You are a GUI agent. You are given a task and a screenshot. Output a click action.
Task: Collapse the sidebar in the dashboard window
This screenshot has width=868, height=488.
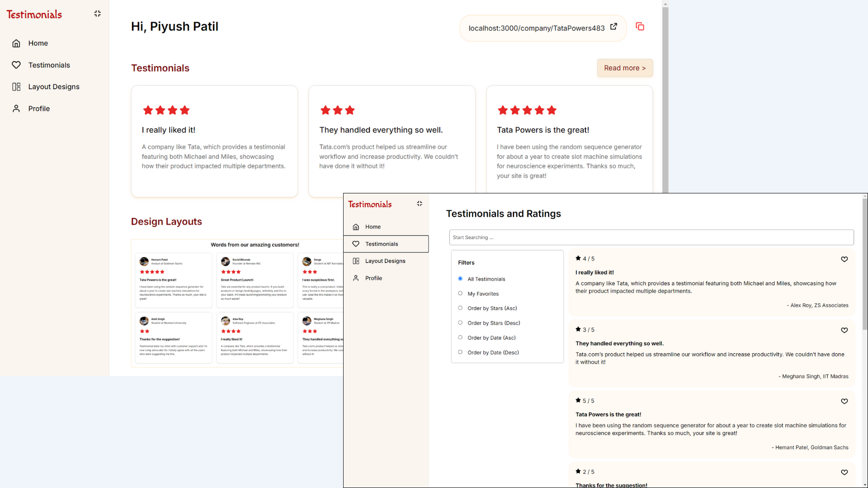[97, 14]
